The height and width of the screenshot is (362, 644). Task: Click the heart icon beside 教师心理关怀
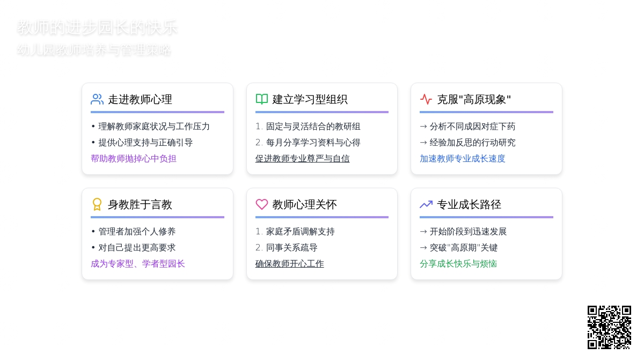click(262, 204)
